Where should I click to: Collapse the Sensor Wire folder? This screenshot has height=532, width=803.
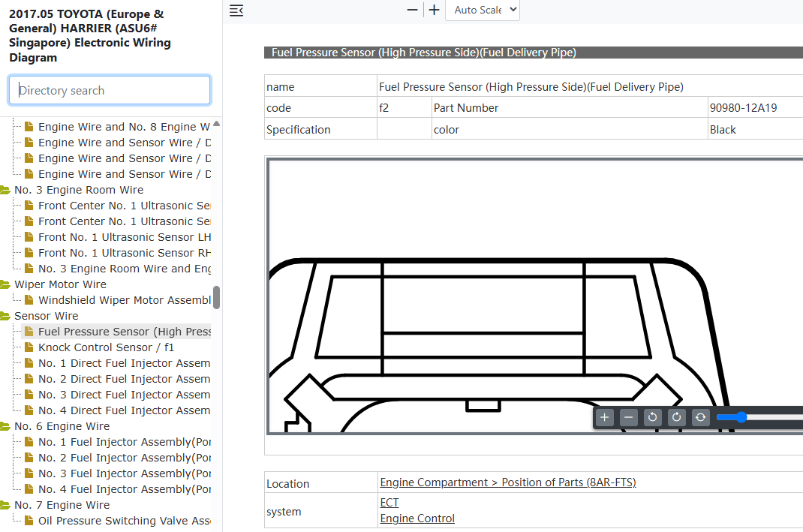point(5,316)
